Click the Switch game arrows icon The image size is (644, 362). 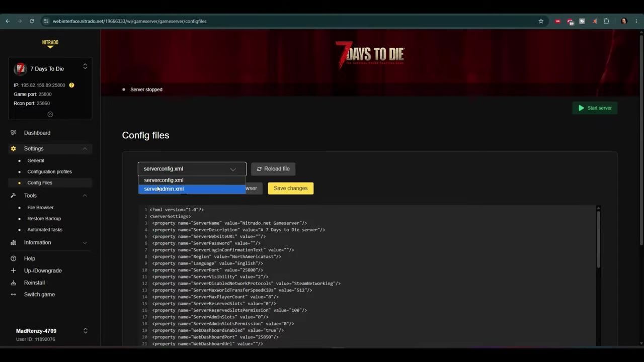(x=14, y=295)
